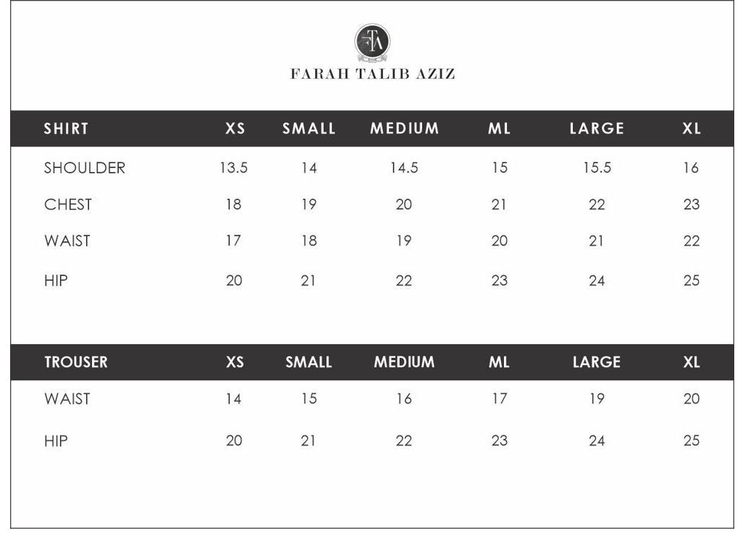This screenshot has width=756, height=549.
Task: Select trouser waist value 14
Action: pos(233,399)
